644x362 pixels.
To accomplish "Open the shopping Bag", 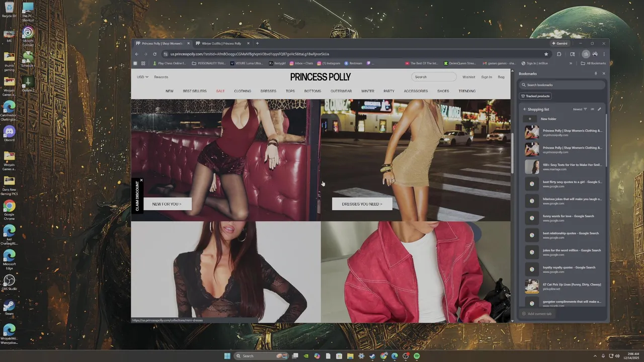I will [501, 77].
